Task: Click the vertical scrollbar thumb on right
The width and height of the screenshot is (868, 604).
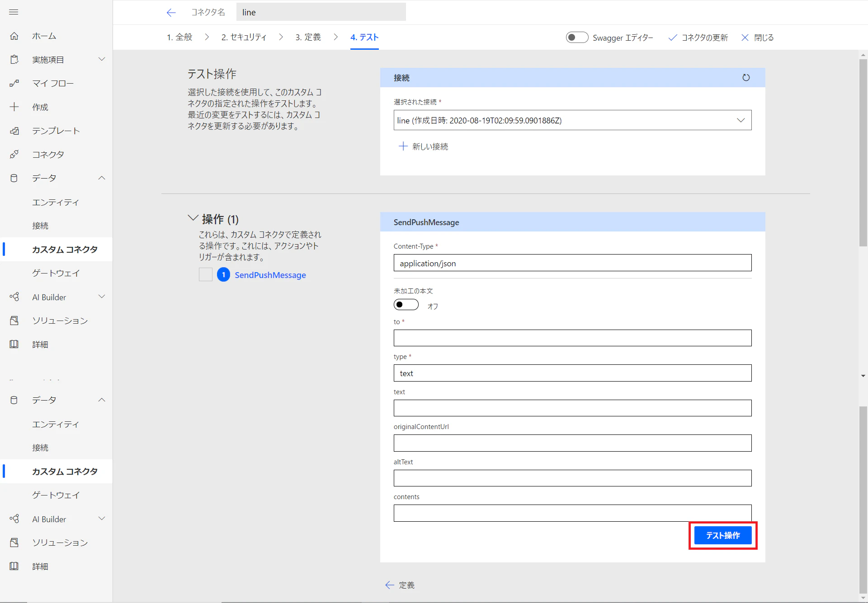Action: [x=863, y=152]
